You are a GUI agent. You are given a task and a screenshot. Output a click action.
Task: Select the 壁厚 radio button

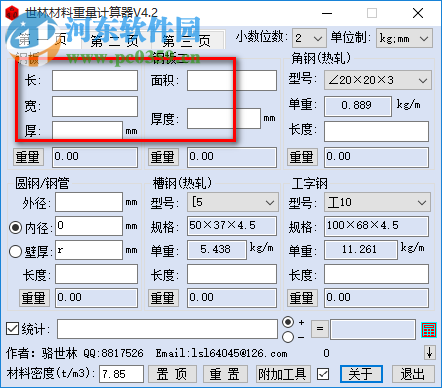(15, 252)
